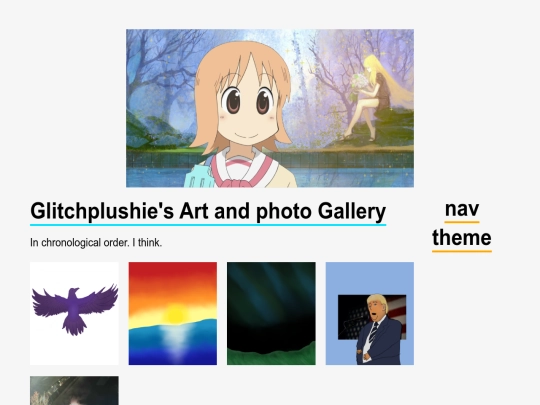The height and width of the screenshot is (405, 540).
Task: Click the word 'Gallery' in the page title
Action: point(352,211)
